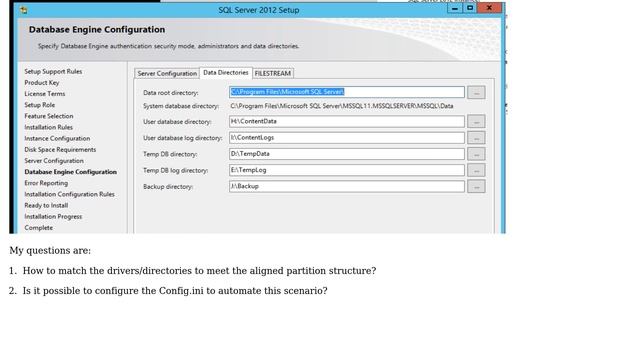
Task: Select Server Configuration step in sidebar
Action: [x=53, y=161]
